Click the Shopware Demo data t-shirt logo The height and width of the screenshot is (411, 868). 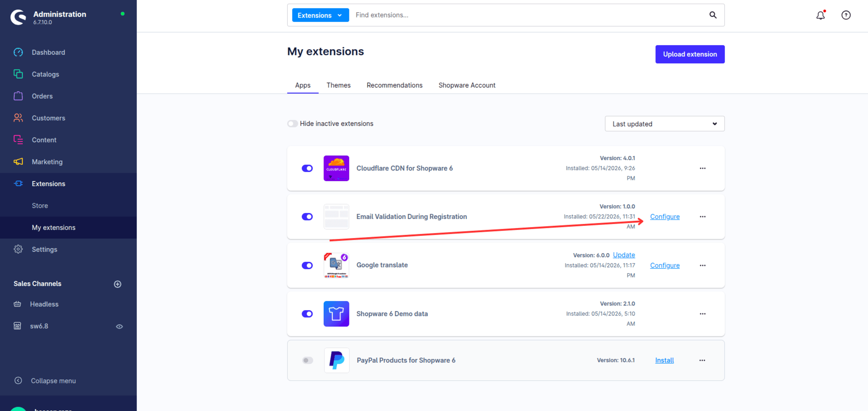[x=336, y=314]
